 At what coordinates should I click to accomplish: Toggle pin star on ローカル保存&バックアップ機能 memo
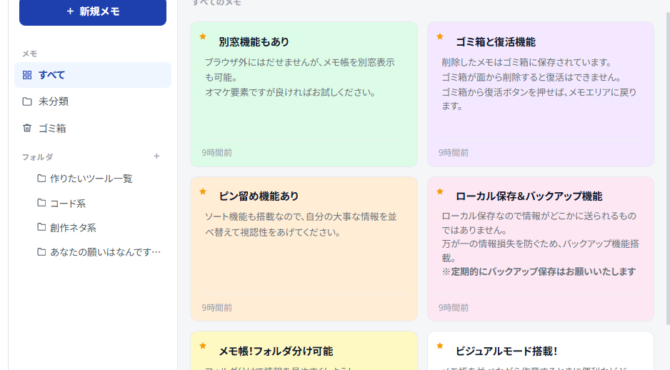pyautogui.click(x=440, y=191)
